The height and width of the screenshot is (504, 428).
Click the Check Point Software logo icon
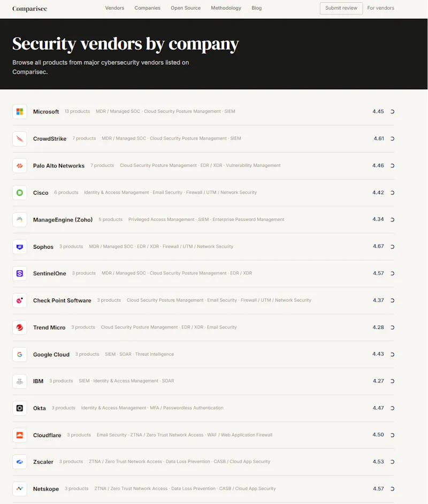[20, 300]
